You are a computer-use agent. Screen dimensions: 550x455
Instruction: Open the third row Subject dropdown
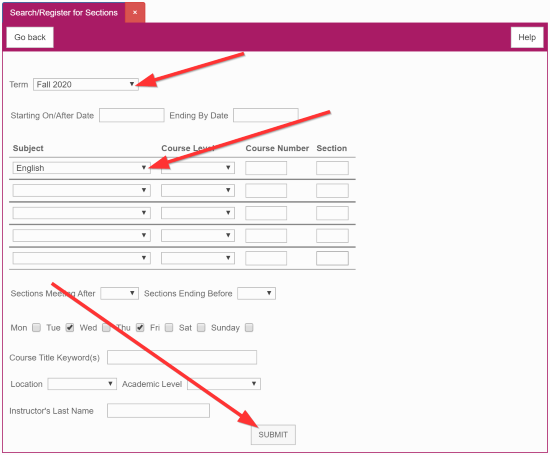[81, 213]
